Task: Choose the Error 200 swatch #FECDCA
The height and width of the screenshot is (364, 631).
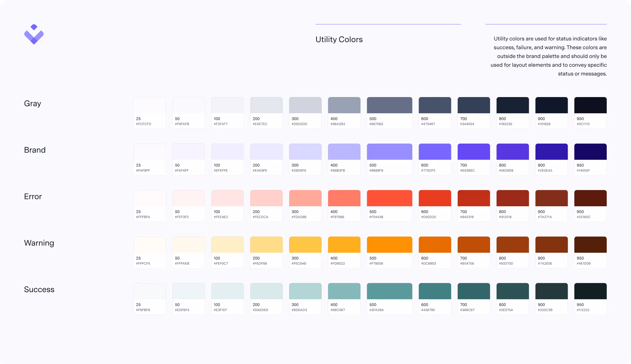Action: (x=266, y=206)
